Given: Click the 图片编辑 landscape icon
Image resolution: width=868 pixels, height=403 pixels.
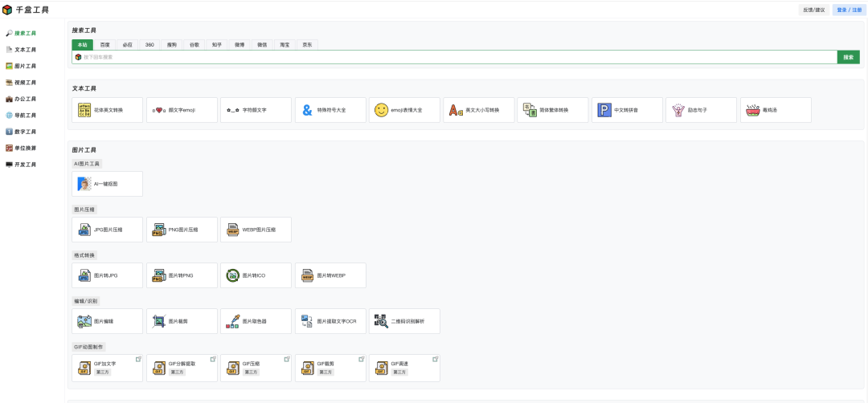Looking at the screenshot, I should (84, 320).
